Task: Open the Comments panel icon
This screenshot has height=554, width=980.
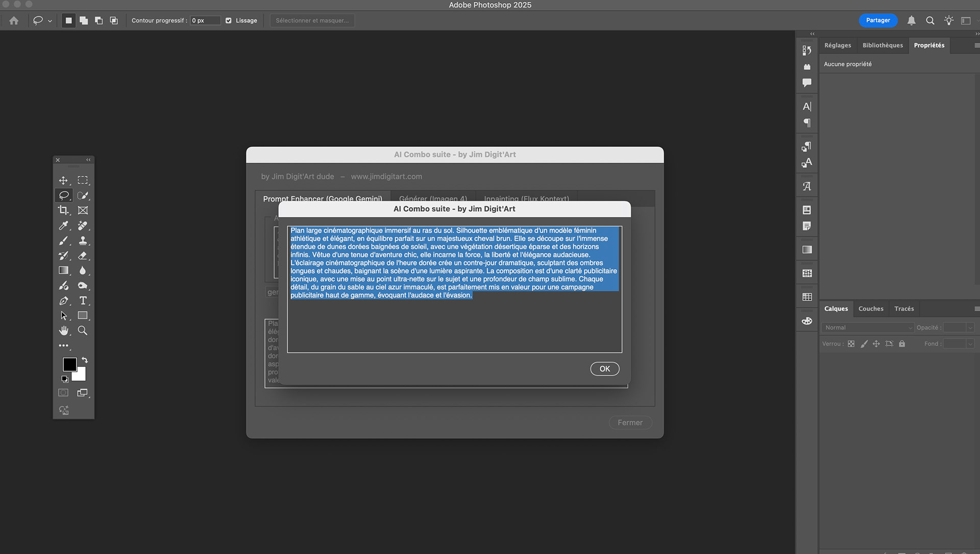Action: 807,83
